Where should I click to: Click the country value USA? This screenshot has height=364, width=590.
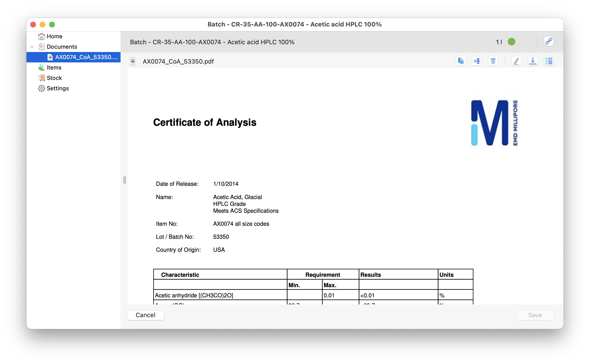(219, 250)
